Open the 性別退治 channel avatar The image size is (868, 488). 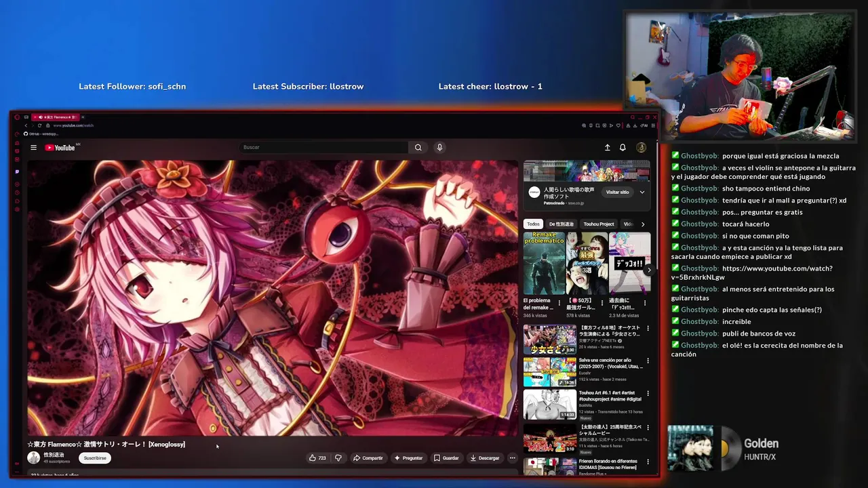pyautogui.click(x=33, y=457)
